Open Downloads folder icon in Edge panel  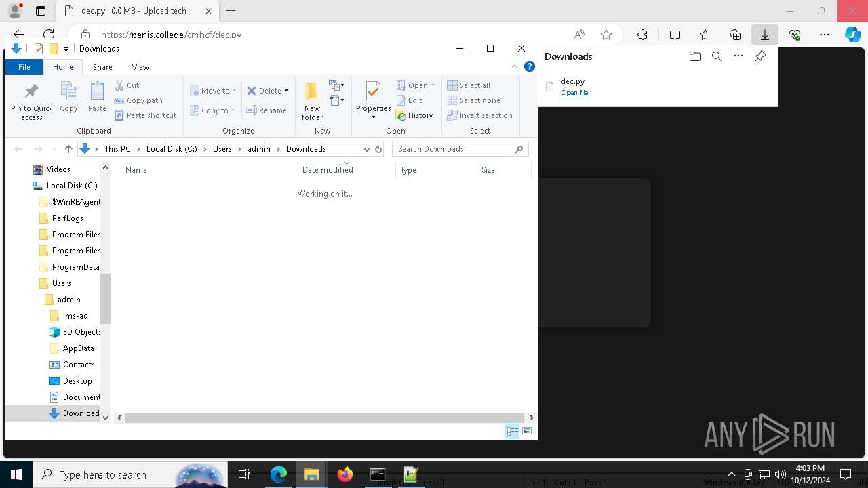coord(694,56)
